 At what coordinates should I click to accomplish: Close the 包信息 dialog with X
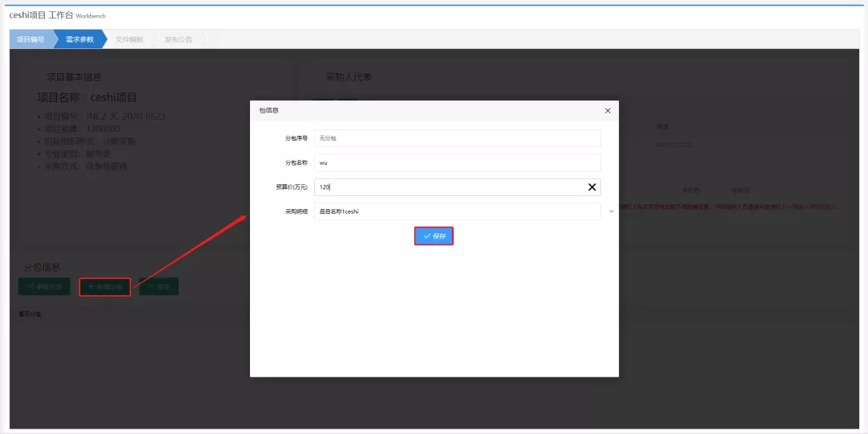[608, 110]
